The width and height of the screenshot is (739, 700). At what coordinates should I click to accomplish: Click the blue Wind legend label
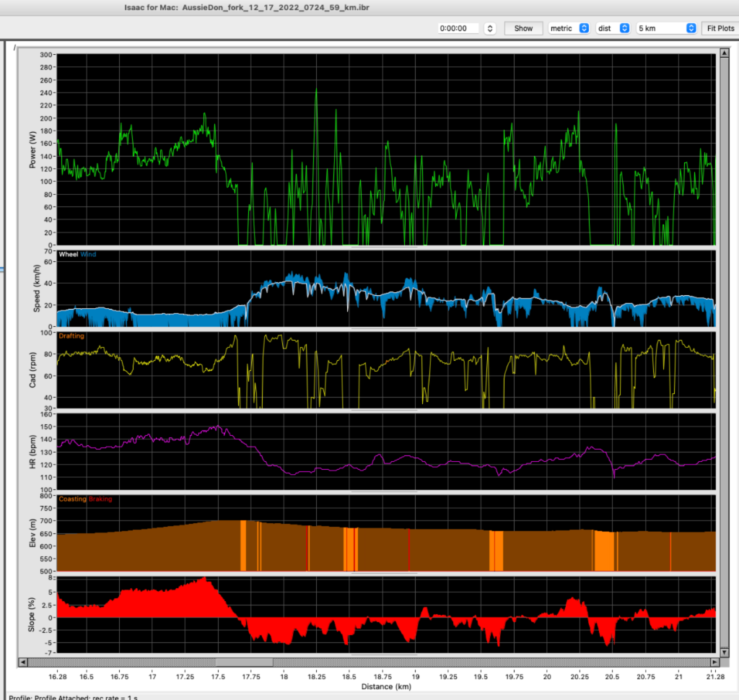(x=88, y=255)
